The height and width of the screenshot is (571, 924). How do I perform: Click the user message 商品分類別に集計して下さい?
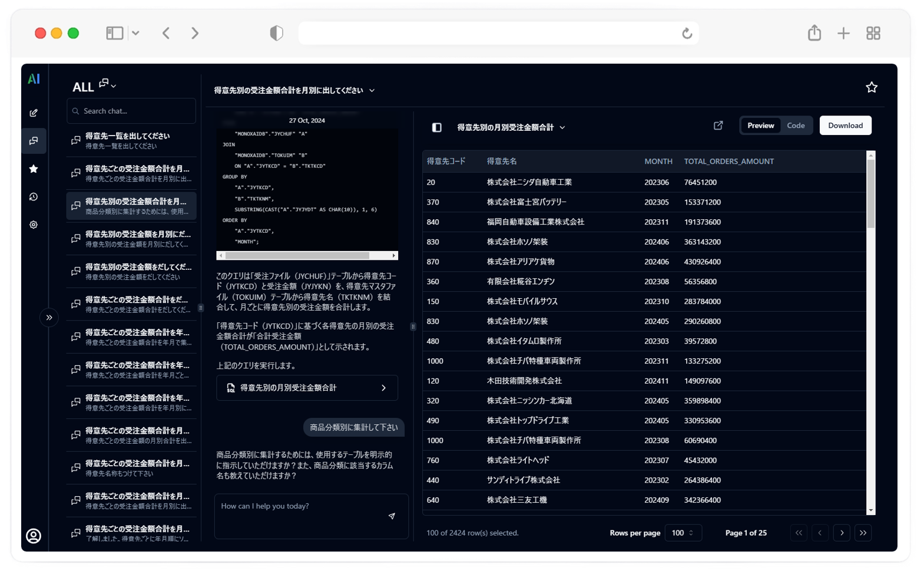(x=353, y=427)
